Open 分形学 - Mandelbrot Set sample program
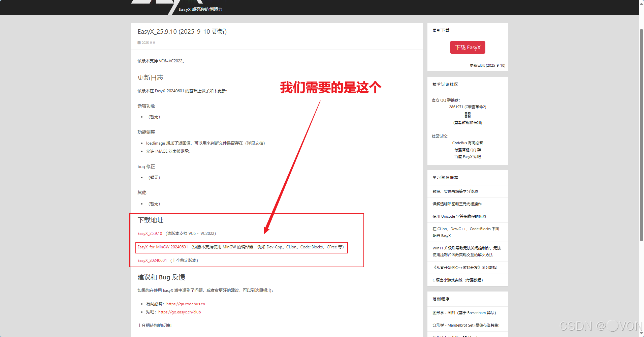The width and height of the screenshot is (644, 337). (x=466, y=325)
